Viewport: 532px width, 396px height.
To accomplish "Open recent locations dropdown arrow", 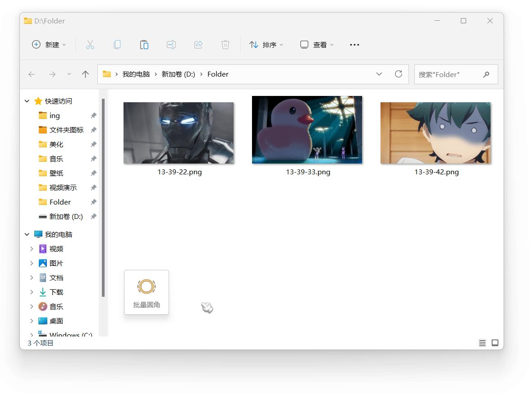I will pyautogui.click(x=69, y=74).
